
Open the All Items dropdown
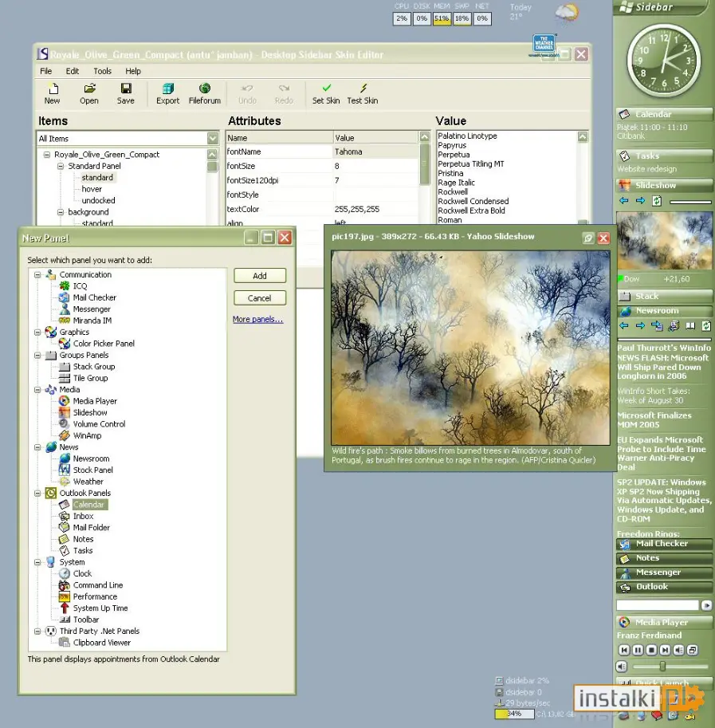pos(213,139)
